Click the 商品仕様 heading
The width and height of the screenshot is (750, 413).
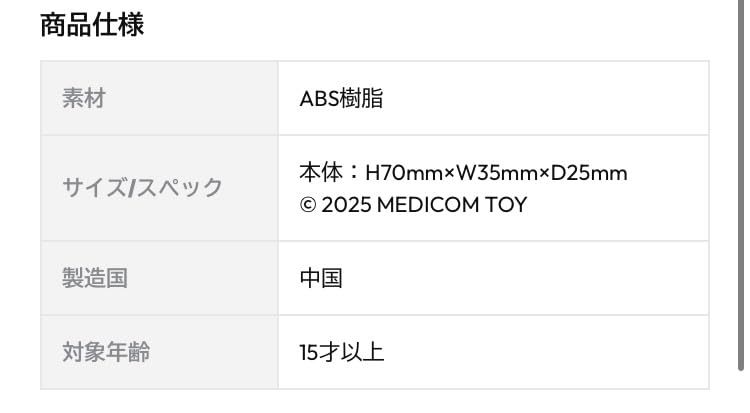(x=92, y=25)
